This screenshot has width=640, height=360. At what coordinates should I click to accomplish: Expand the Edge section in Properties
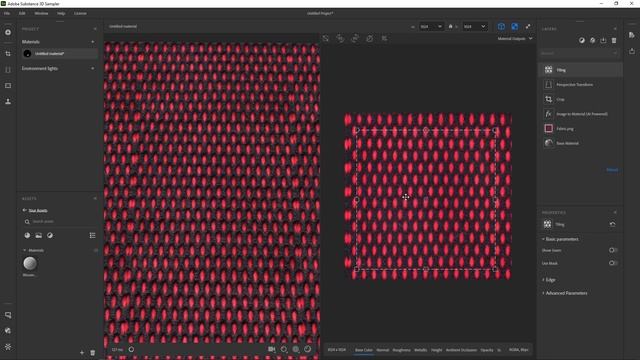(x=549, y=280)
